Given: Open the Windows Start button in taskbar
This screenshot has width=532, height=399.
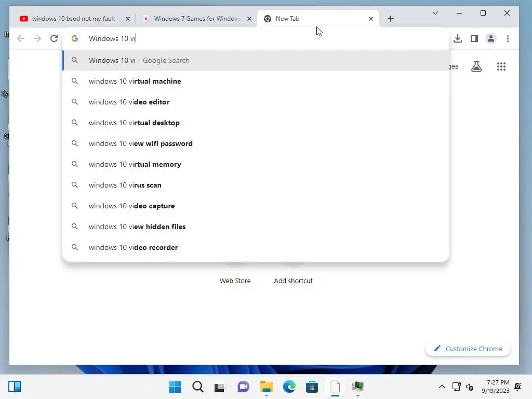Looking at the screenshot, I should (x=175, y=387).
